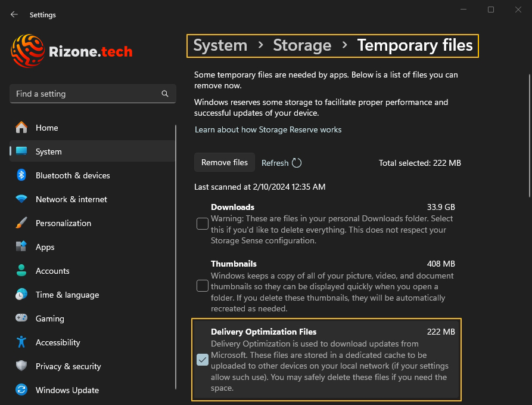The height and width of the screenshot is (405, 532).
Task: Check the Downloads checkbox
Action: coord(202,223)
